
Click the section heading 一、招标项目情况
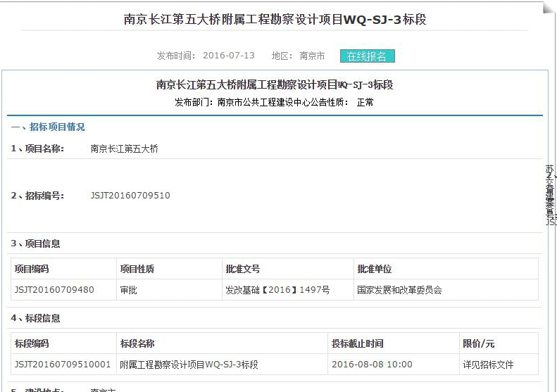point(48,127)
